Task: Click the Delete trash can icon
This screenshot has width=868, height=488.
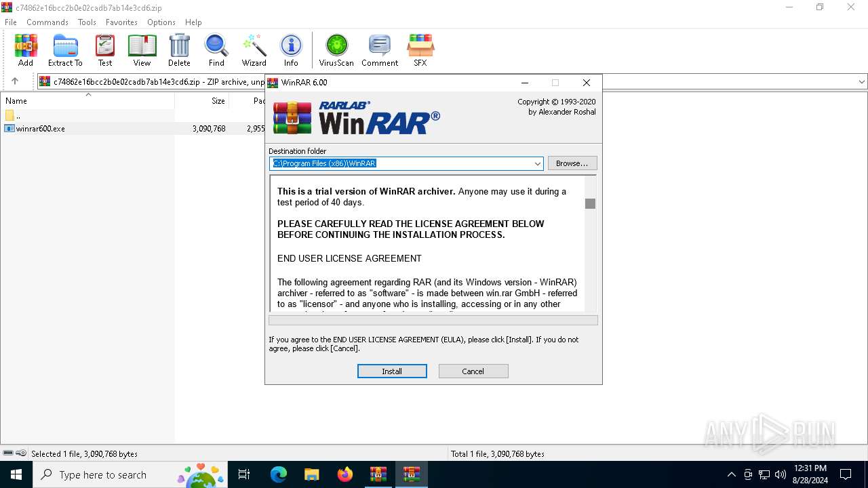Action: [x=179, y=51]
